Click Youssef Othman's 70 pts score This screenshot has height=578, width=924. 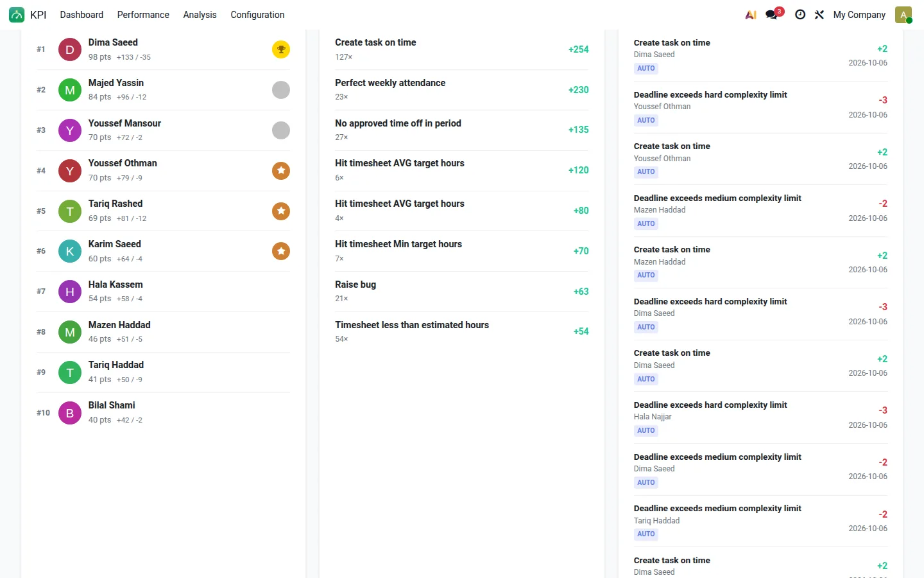point(99,178)
